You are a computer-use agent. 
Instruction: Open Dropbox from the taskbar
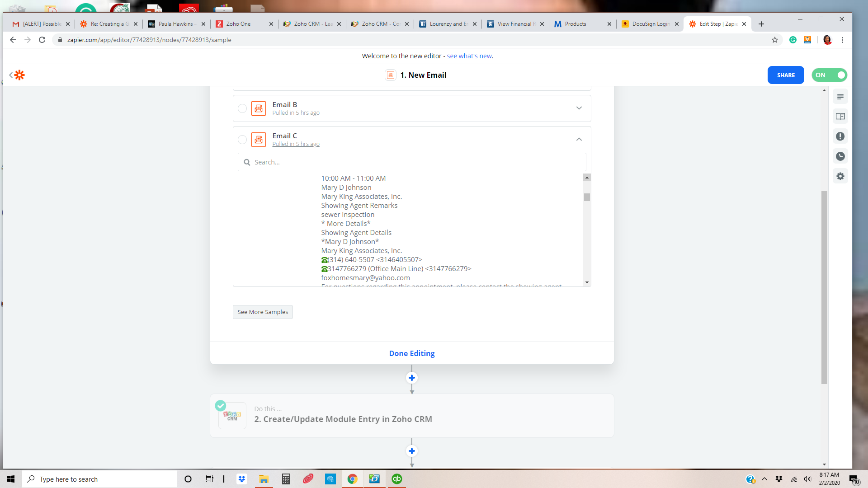[242, 479]
